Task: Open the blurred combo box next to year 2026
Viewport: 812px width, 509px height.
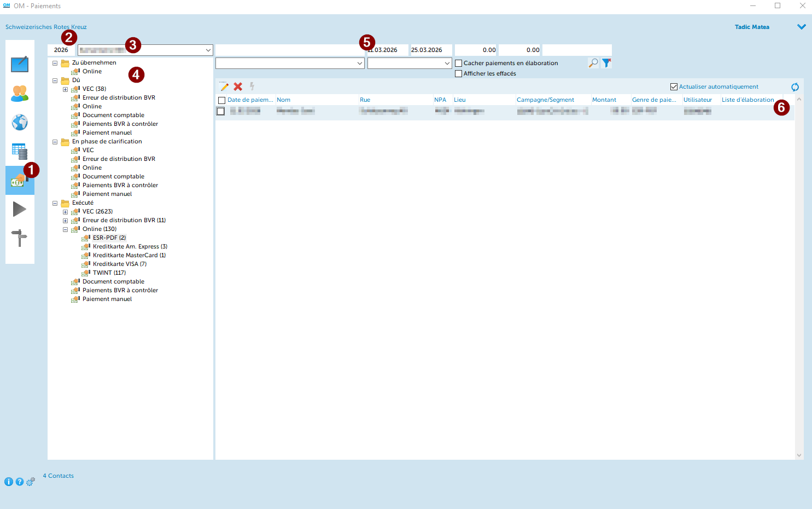Action: [145, 50]
